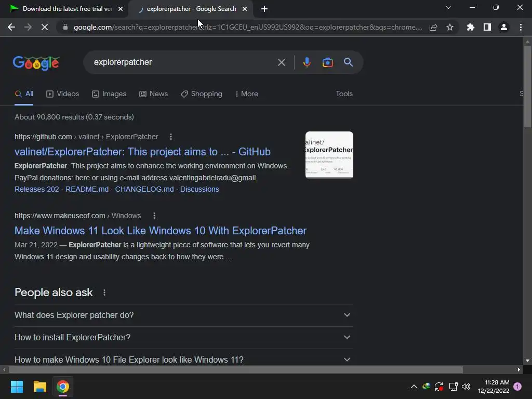Screen dimensions: 532x399
Task: Bookmark this page with the star icon
Action: tap(450, 27)
